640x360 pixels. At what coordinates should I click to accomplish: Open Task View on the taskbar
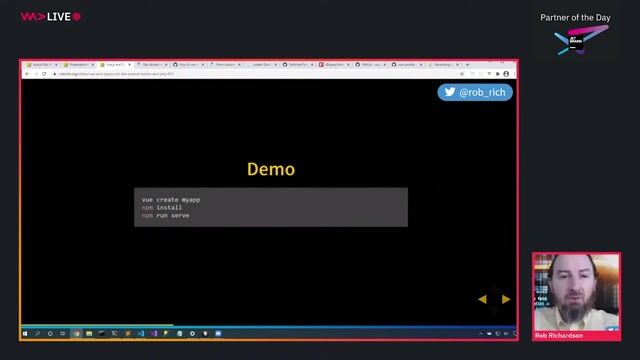tap(62, 333)
